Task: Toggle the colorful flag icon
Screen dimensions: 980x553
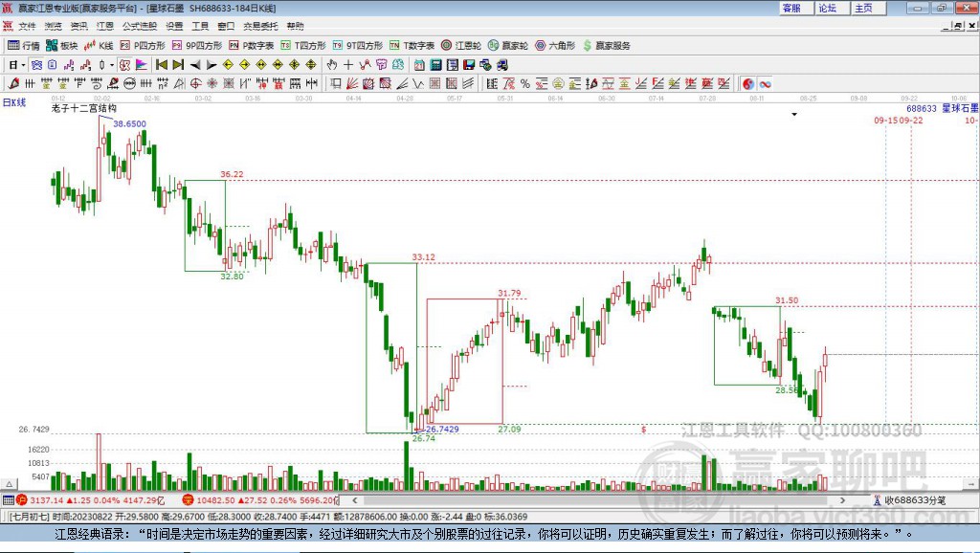Action: coord(142,64)
